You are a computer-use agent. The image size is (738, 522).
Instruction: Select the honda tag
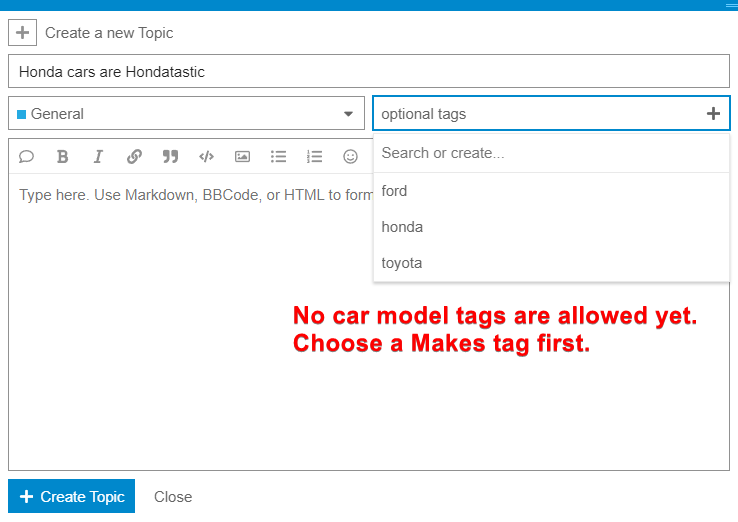pos(551,227)
